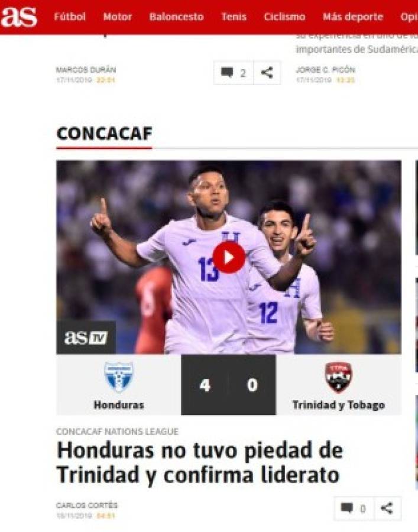
Task: Share the Honduras vs Trinidad article
Action: pos(387,508)
